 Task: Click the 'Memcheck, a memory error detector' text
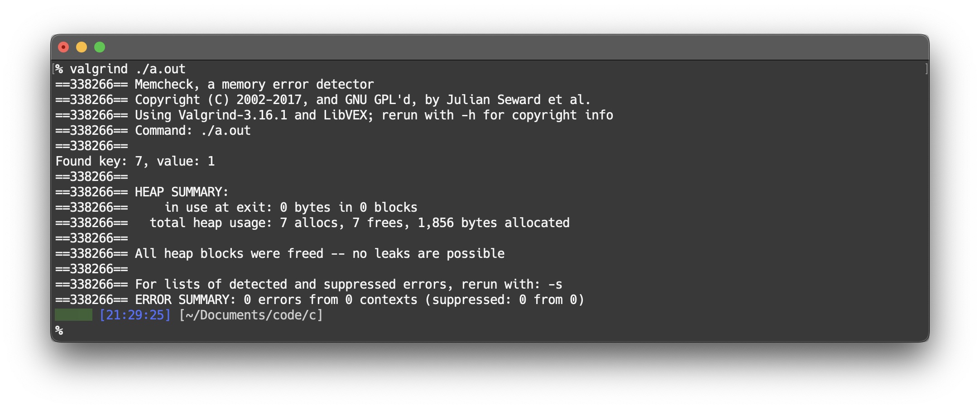pyautogui.click(x=254, y=84)
